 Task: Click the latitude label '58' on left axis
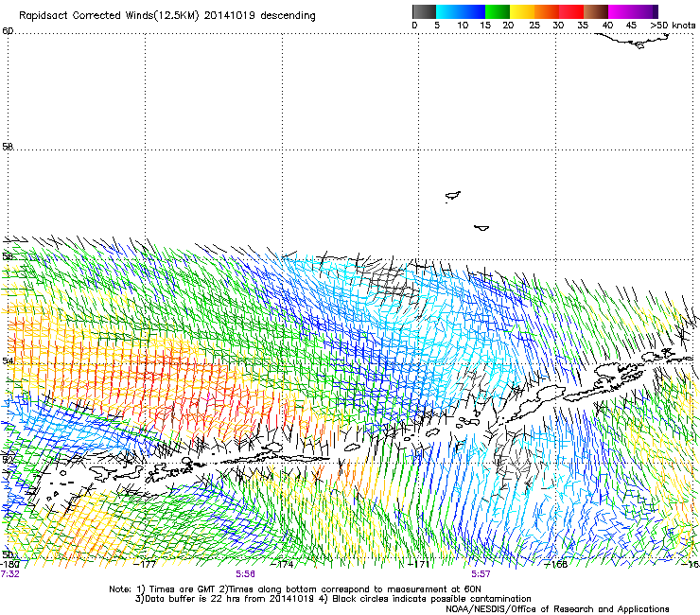(8, 147)
